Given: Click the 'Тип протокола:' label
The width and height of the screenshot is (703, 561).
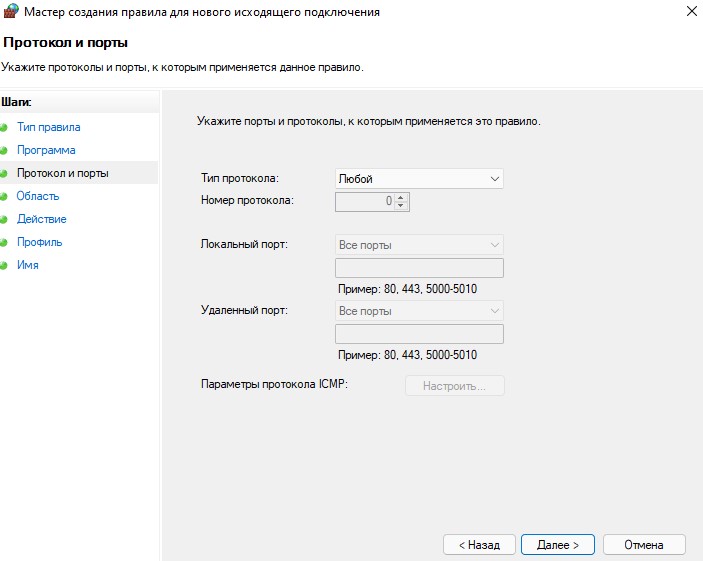Looking at the screenshot, I should 240,178.
